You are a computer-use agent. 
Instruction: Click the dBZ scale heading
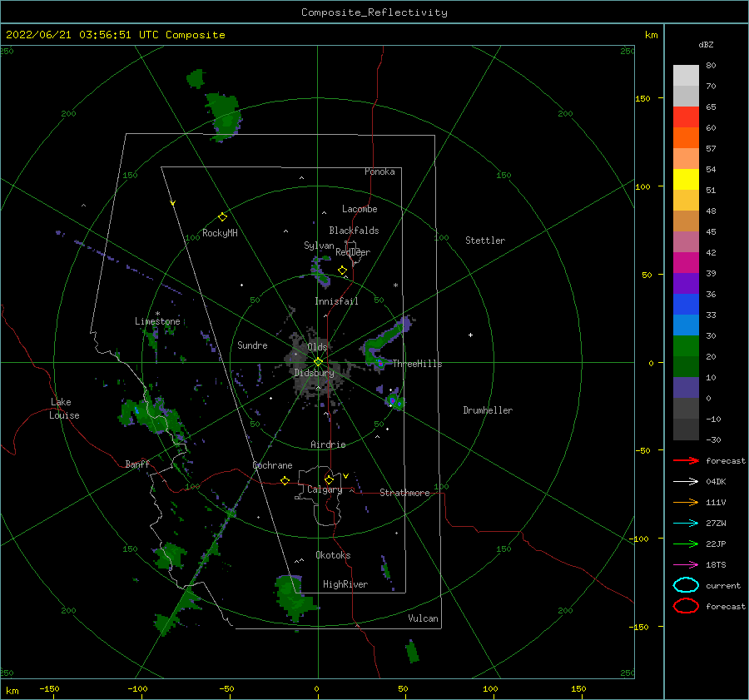(706, 44)
